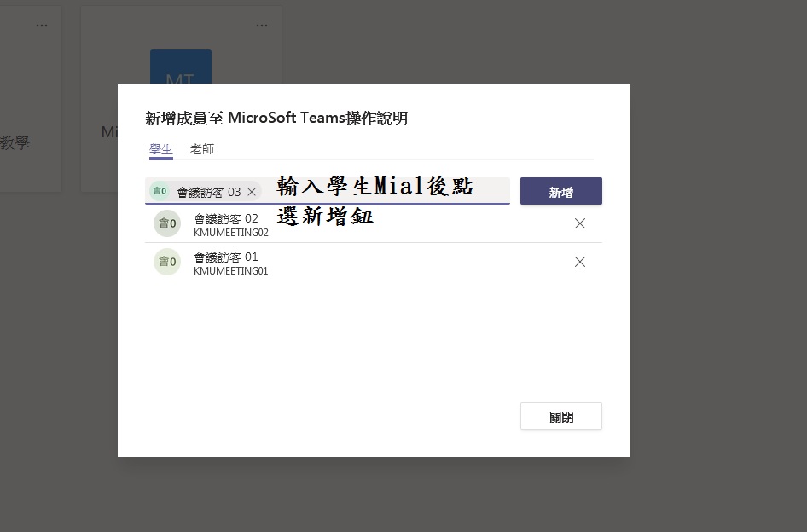Focus the student search input field
The width and height of the screenshot is (807, 532).
[328, 190]
